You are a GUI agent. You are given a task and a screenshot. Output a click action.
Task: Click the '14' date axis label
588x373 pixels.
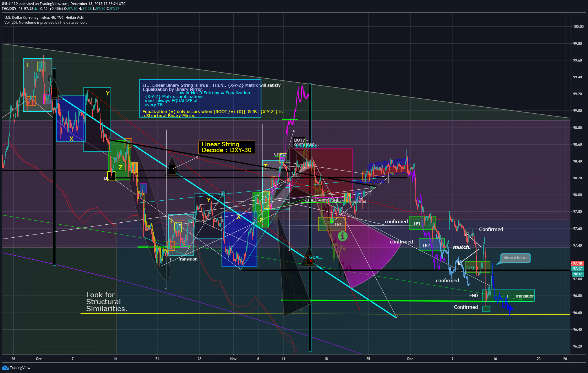click(115, 359)
